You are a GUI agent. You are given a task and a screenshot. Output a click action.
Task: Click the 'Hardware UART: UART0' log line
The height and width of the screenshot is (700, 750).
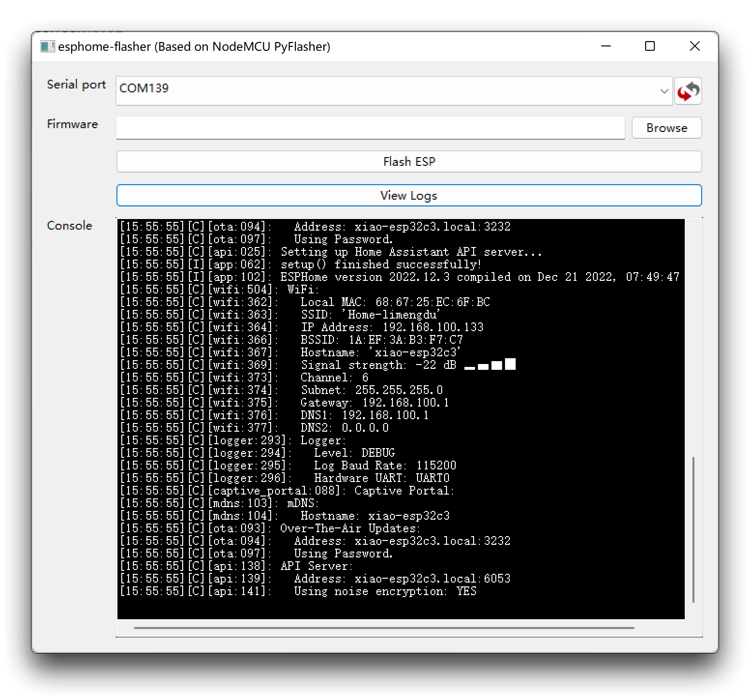click(285, 478)
